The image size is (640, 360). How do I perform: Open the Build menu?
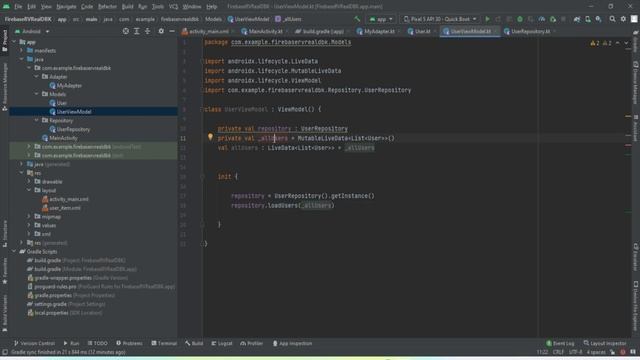tap(128, 7)
